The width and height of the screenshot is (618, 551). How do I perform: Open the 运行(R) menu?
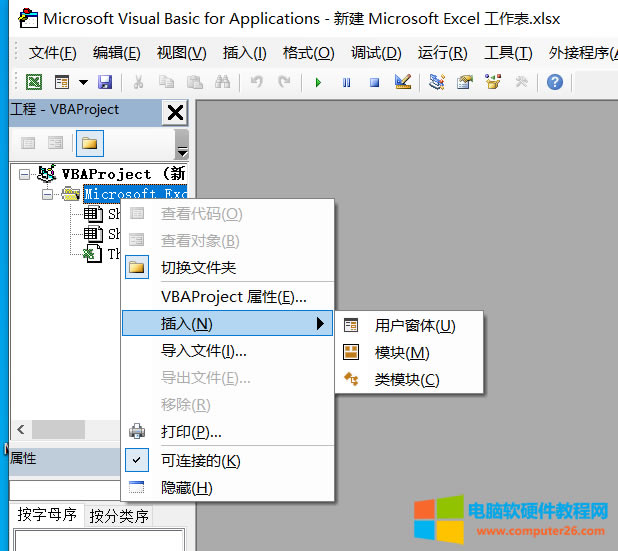(x=442, y=53)
